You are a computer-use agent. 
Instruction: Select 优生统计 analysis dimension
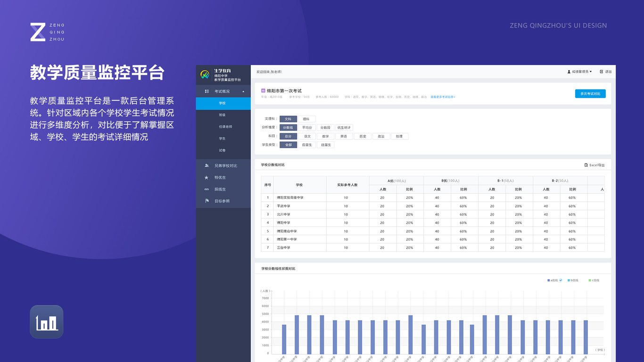344,128
